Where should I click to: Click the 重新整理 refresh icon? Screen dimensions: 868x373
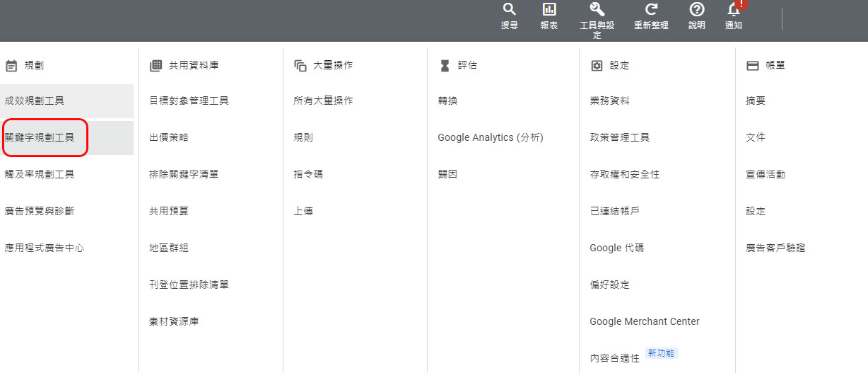click(652, 10)
